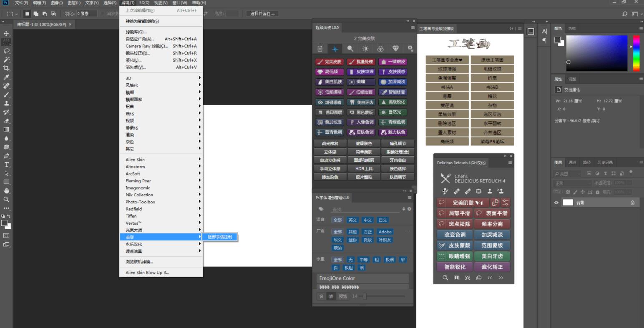Select the Move tool
Viewport: 644px width, 328px height.
(x=6, y=33)
